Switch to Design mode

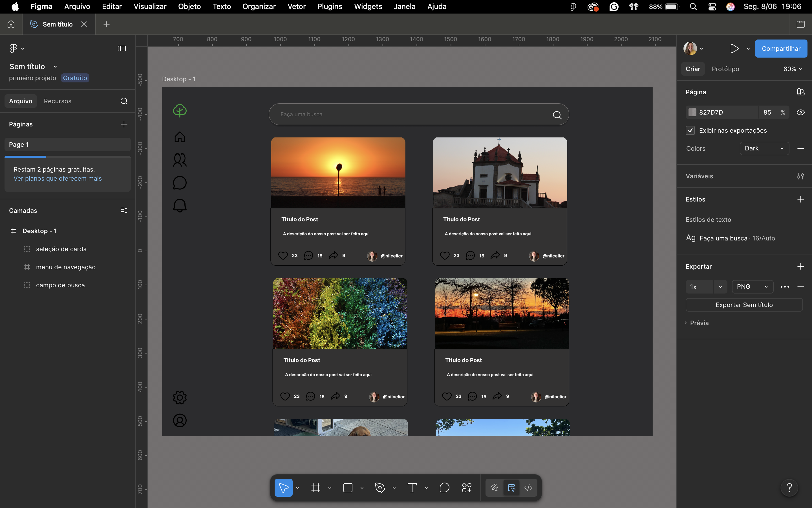click(511, 487)
